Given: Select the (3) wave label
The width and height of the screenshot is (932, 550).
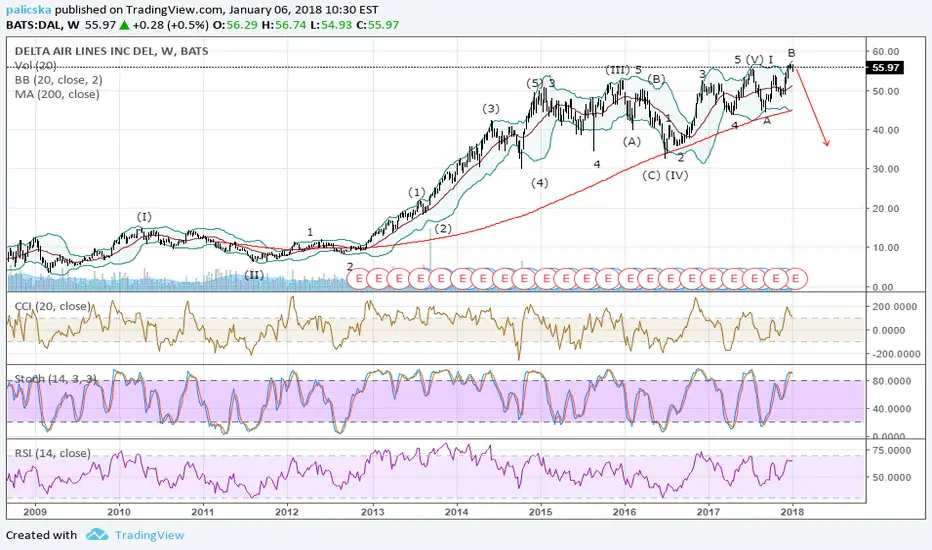Looking at the screenshot, I should click(491, 109).
